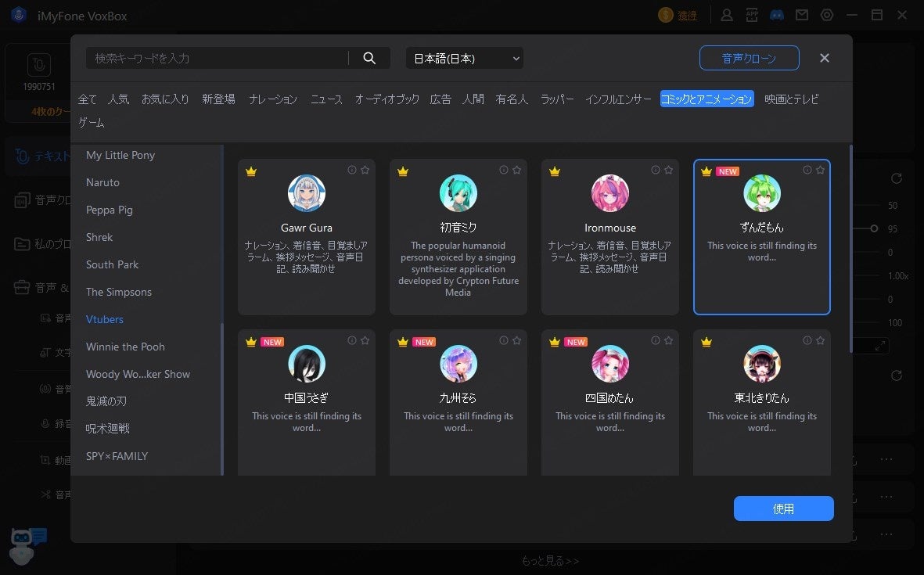The height and width of the screenshot is (575, 924).
Task: Click the NEW badge on ずんだもん card
Action: (728, 171)
